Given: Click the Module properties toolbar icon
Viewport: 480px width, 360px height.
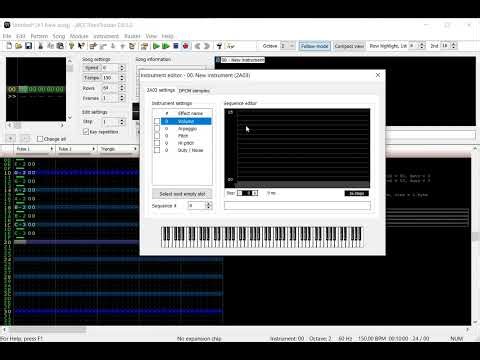Looking at the screenshot, I should [x=144, y=46].
